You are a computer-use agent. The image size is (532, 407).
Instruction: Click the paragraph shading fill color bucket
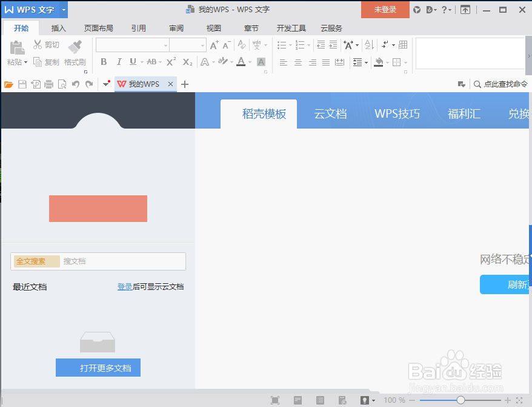(x=379, y=62)
